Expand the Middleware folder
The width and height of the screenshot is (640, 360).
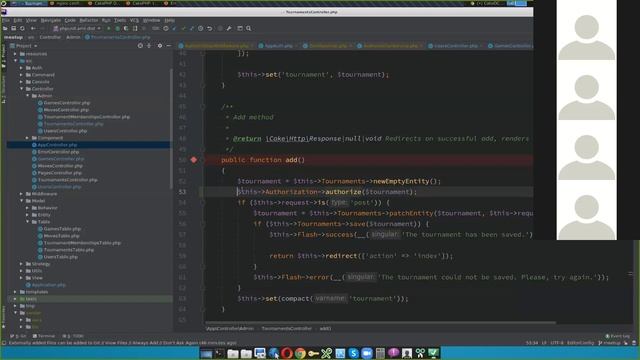tap(21, 194)
